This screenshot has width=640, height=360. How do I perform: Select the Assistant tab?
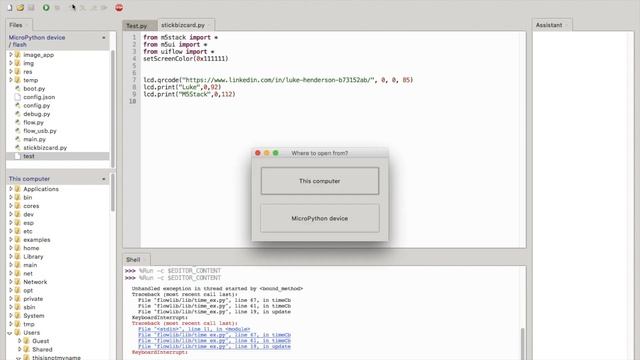point(552,25)
